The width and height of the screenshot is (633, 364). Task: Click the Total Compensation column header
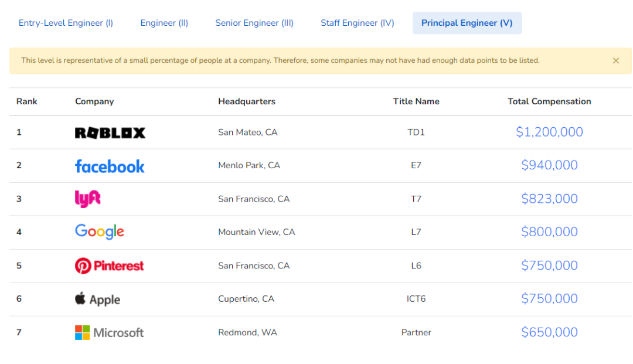click(549, 101)
